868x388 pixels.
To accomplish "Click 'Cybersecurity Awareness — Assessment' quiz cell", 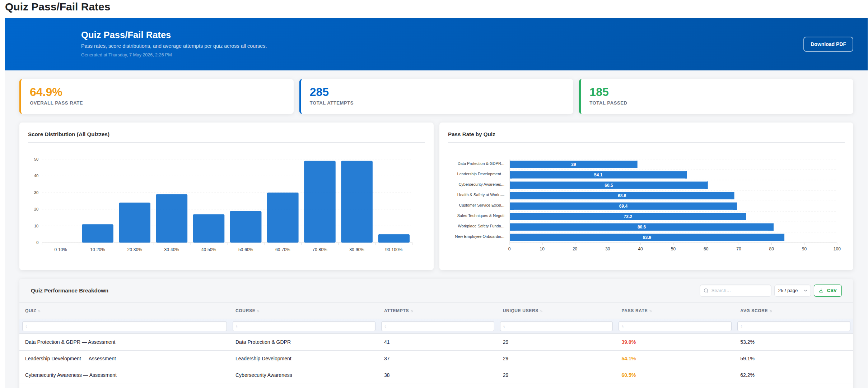I will point(71,375).
